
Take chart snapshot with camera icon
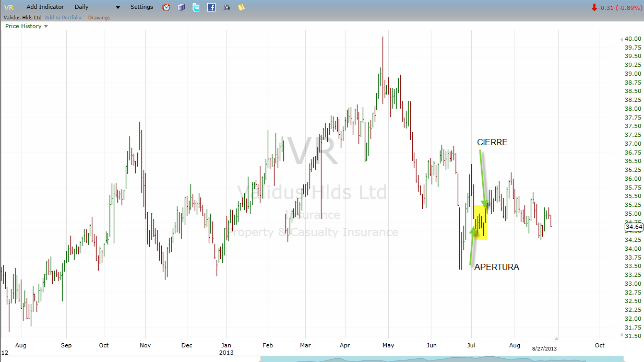[226, 7]
